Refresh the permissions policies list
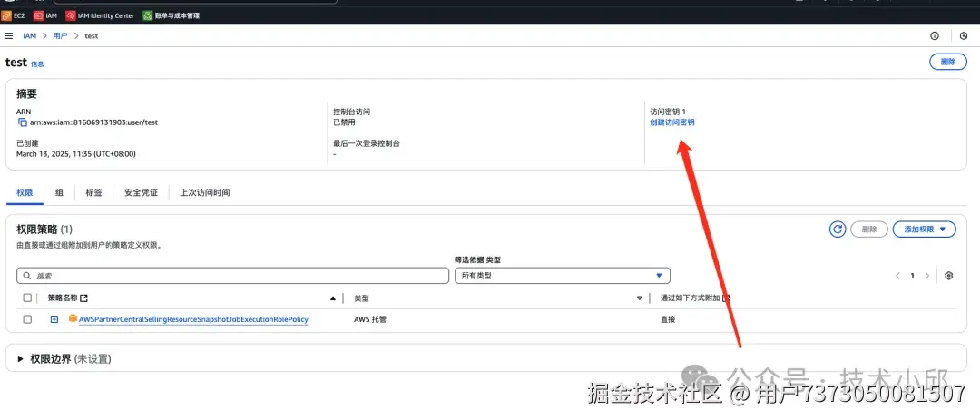 [838, 230]
